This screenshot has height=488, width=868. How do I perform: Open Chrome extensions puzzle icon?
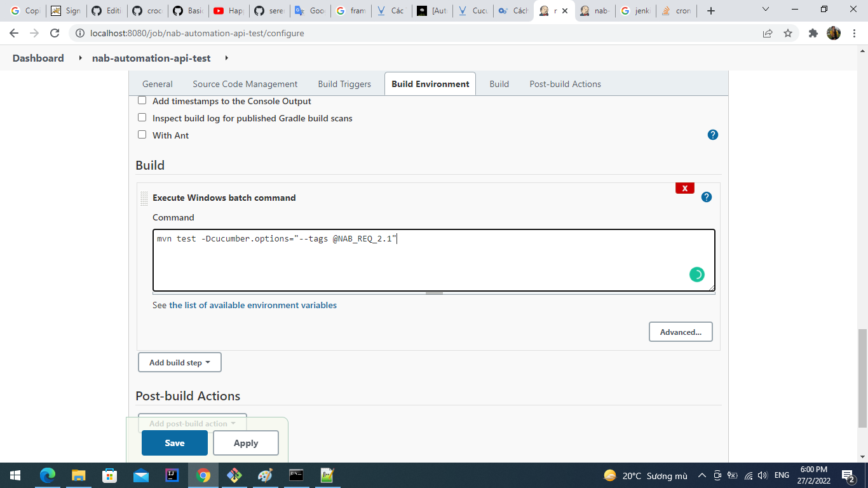click(x=813, y=33)
